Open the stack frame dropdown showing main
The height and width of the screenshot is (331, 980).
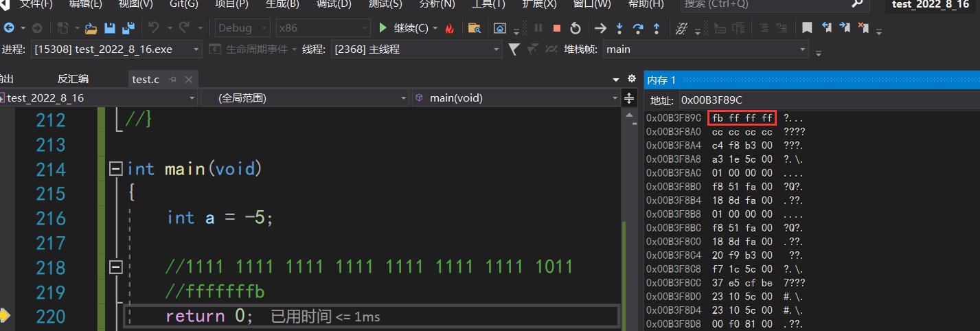point(706,49)
